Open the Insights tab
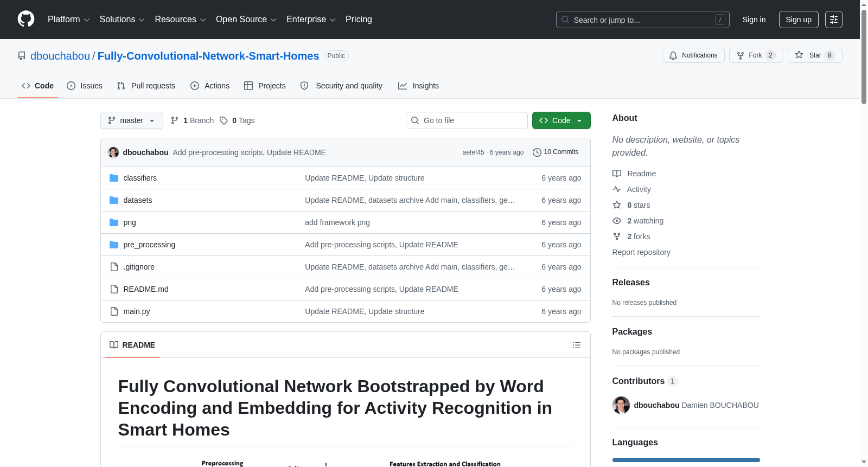The height and width of the screenshot is (467, 868). click(418, 86)
